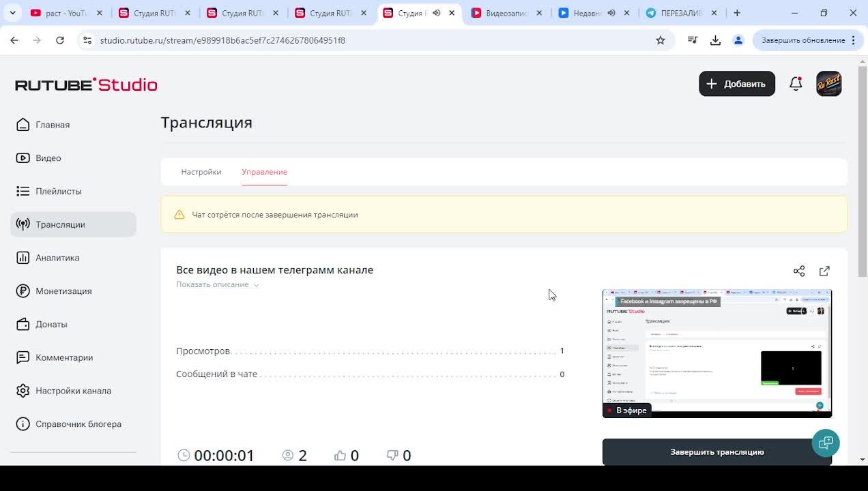Viewport: 868px width, 491px height.
Task: Click the stream title text
Action: click(274, 270)
